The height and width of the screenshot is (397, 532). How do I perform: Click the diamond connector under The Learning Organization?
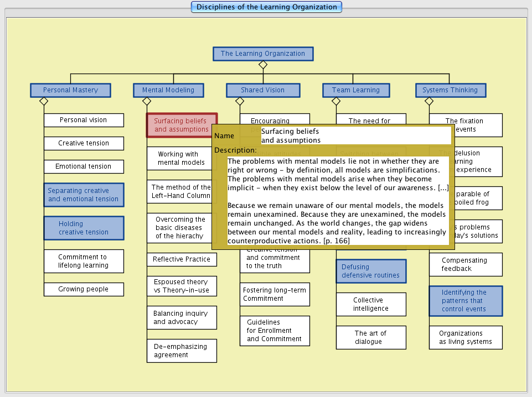[263, 65]
